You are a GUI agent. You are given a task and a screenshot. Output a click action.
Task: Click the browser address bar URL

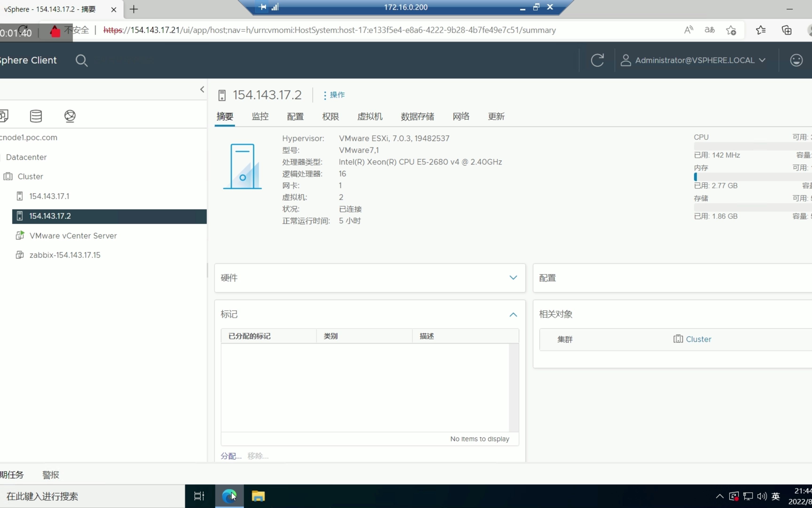[329, 30]
